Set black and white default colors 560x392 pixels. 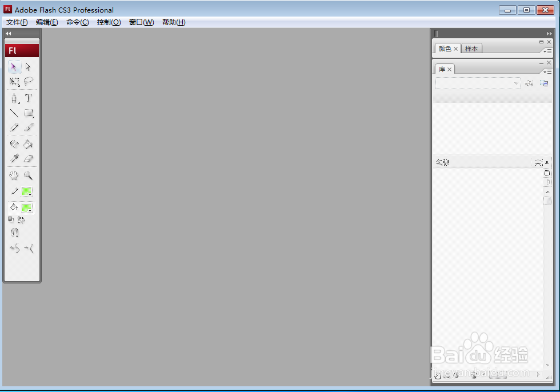tap(11, 219)
